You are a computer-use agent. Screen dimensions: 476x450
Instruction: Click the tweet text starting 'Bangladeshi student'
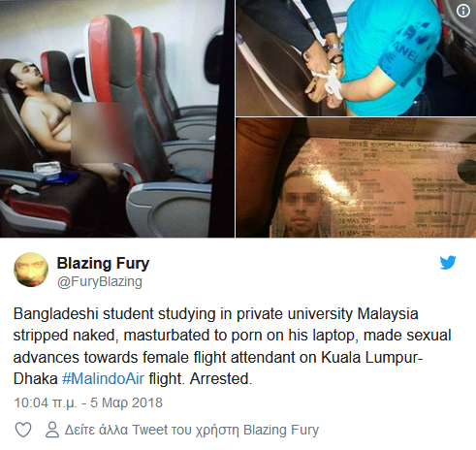(232, 346)
